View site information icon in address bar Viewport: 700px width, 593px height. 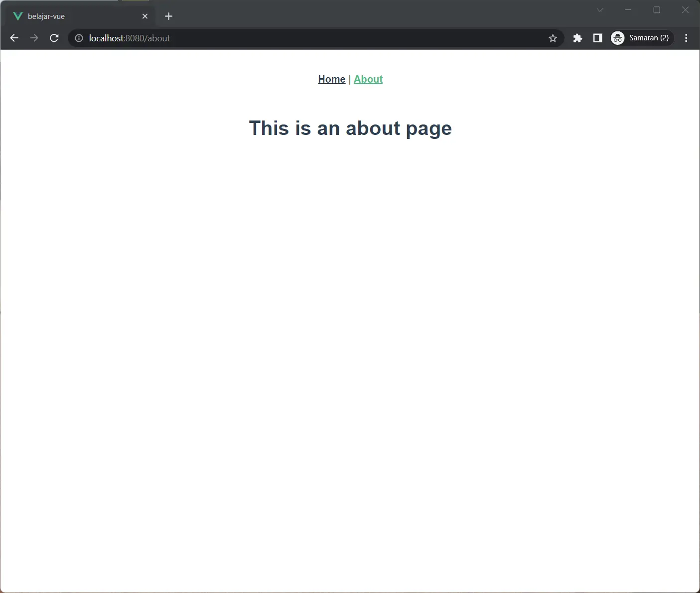[x=79, y=38]
